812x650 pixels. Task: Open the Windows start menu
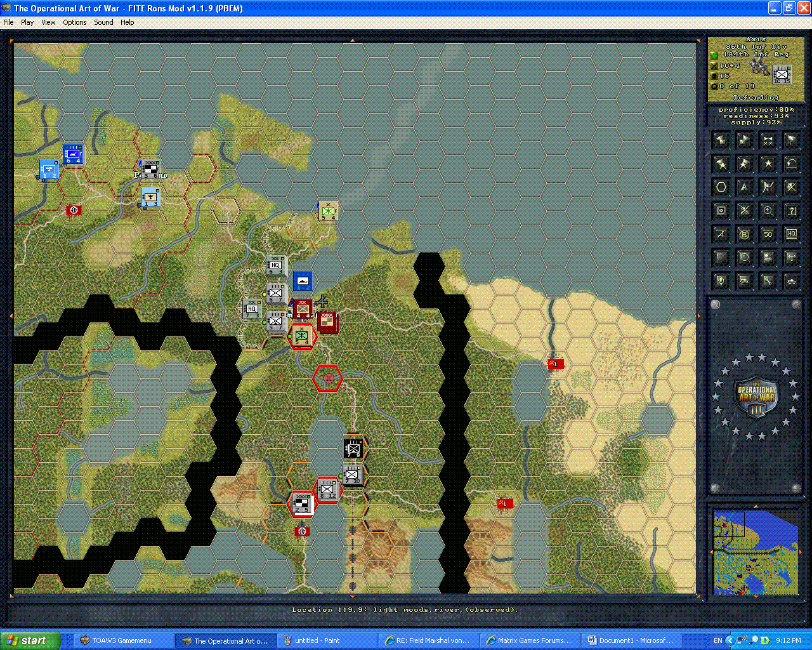click(30, 640)
